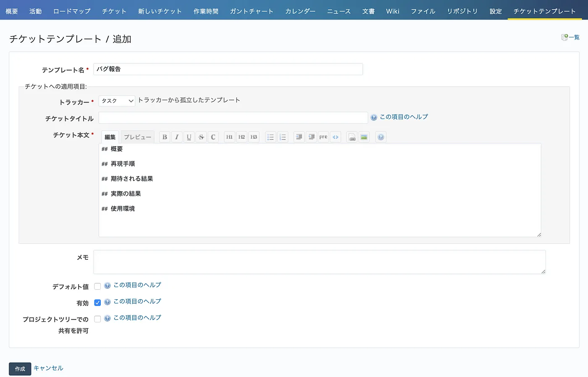
Task: Toggle bold formatting in the editor toolbar
Action: tap(165, 137)
